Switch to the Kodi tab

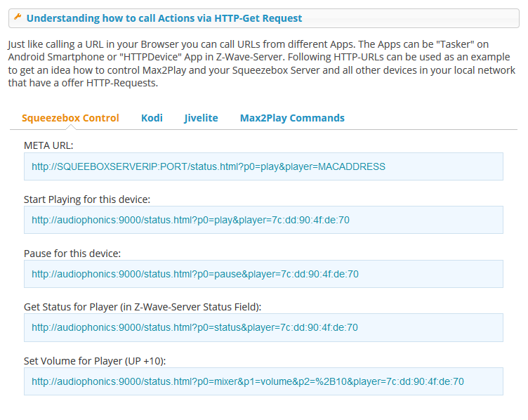[152, 118]
